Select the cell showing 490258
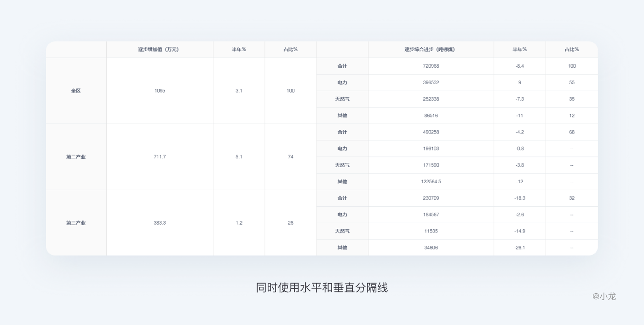The height and width of the screenshot is (325, 644). [431, 132]
